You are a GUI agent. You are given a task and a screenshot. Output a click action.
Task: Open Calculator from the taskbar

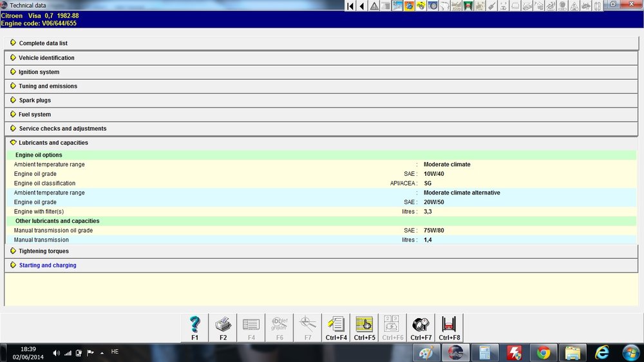tap(485, 352)
